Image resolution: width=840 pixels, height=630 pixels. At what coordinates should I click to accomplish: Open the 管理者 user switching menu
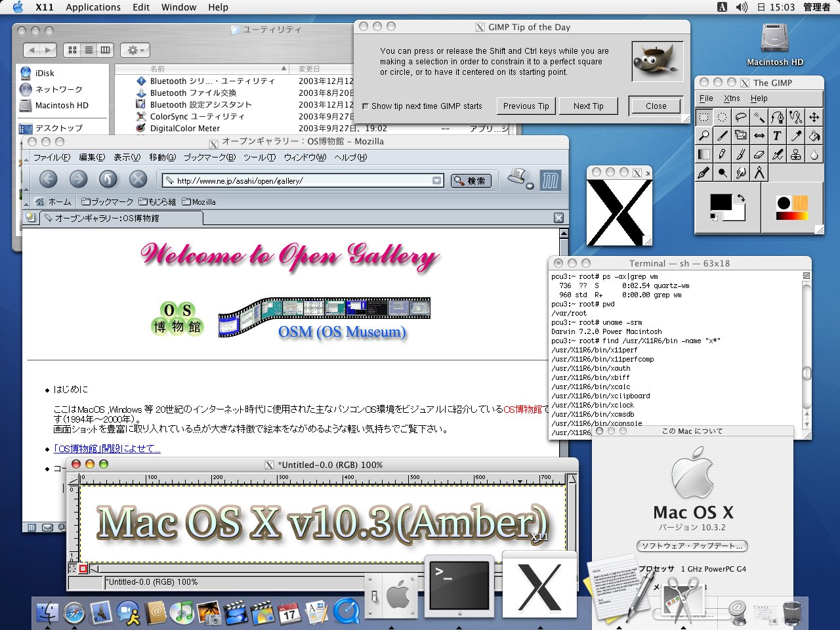[817, 7]
